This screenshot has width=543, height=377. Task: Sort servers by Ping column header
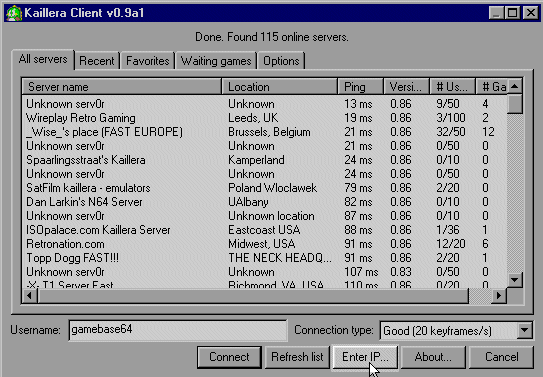coord(360,87)
